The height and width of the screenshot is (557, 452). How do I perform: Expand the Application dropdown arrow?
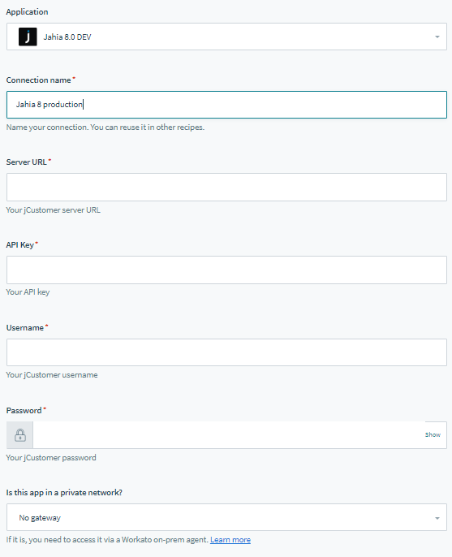(x=437, y=37)
